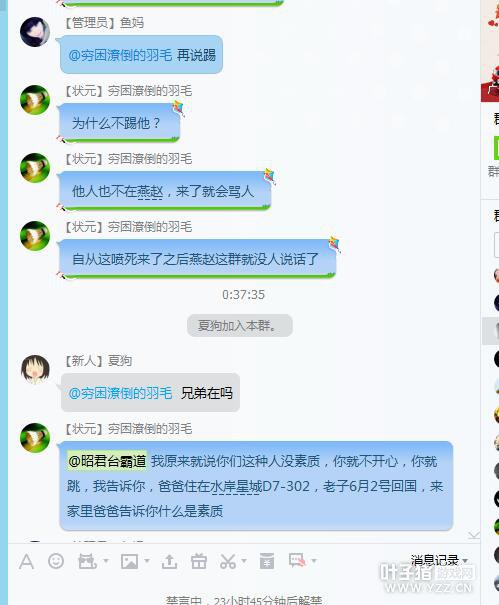Jump to latest messages arrow
Viewport: 499px width, 605px height.
(474, 535)
